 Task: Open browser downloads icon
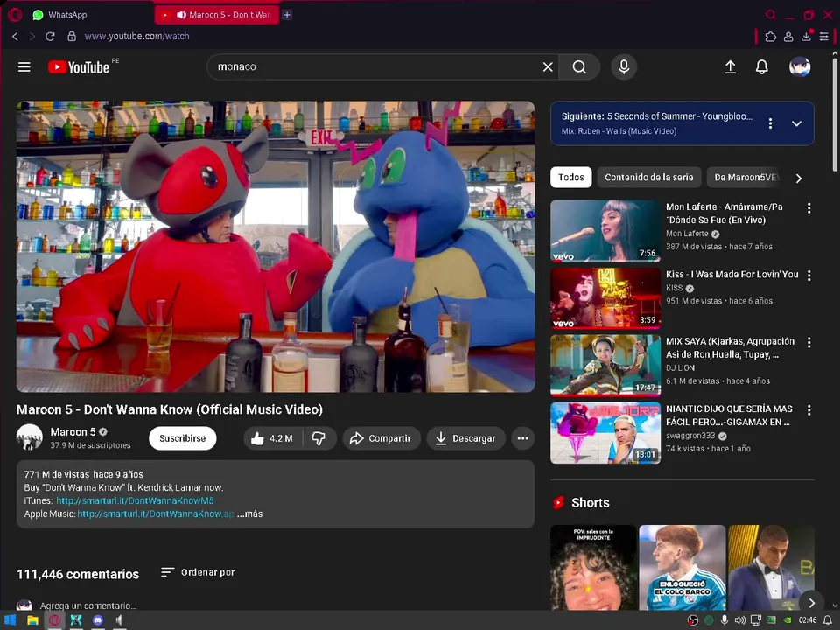click(806, 37)
